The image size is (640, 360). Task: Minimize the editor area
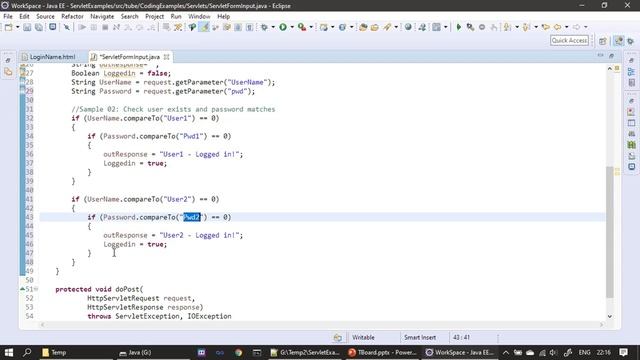click(600, 55)
